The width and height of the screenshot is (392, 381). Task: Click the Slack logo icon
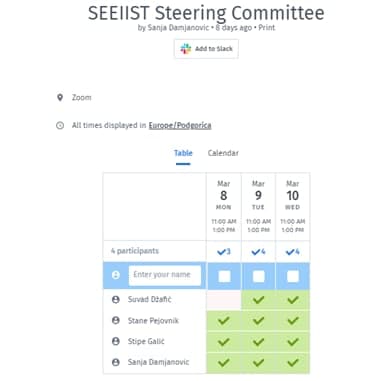tap(186, 49)
